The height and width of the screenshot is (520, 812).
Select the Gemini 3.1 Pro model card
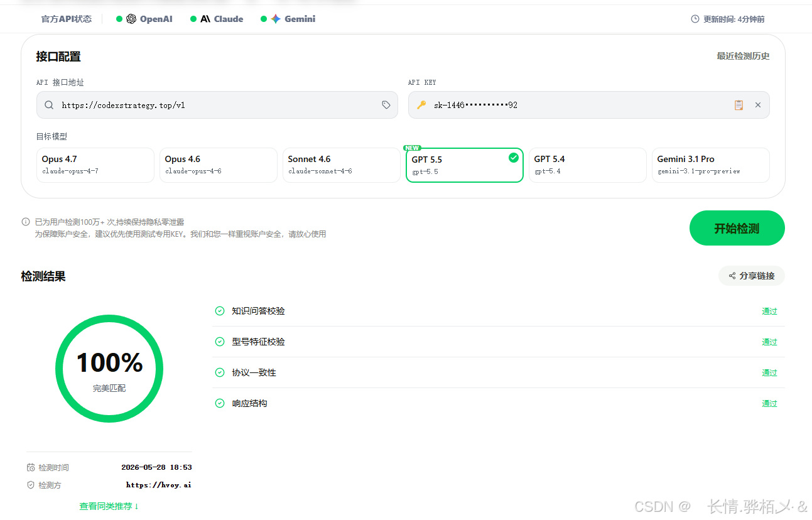point(711,165)
